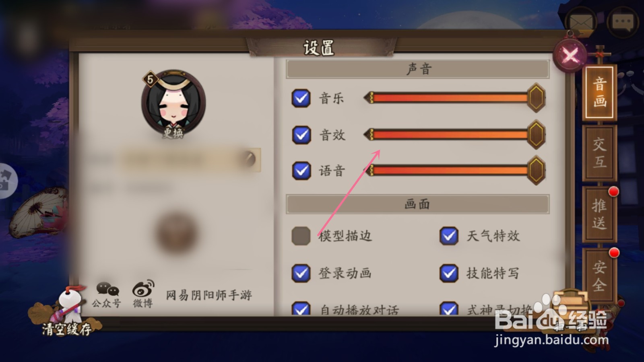Image resolution: width=644 pixels, height=362 pixels.
Task: Disable the 天气特效 weather effects checkbox
Action: tap(449, 236)
